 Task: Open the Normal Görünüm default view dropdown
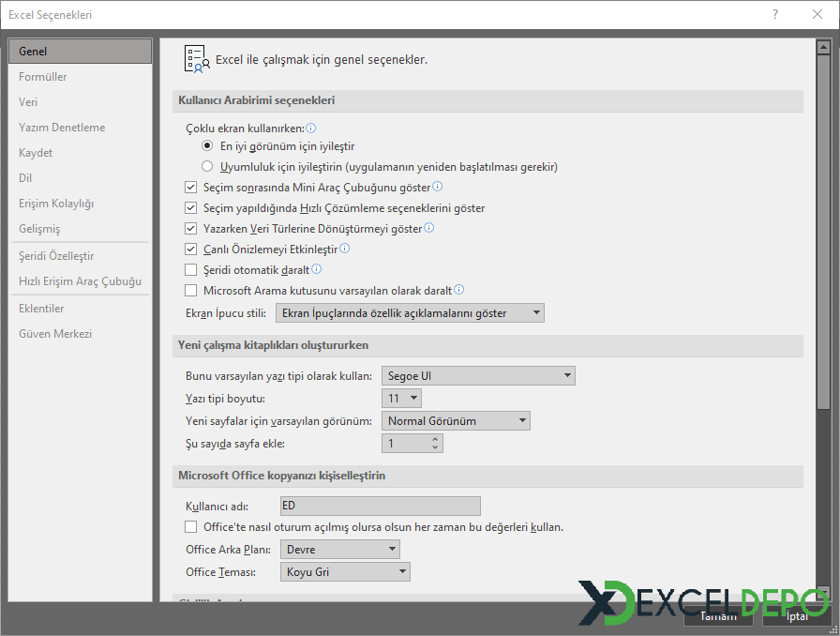[x=456, y=421]
